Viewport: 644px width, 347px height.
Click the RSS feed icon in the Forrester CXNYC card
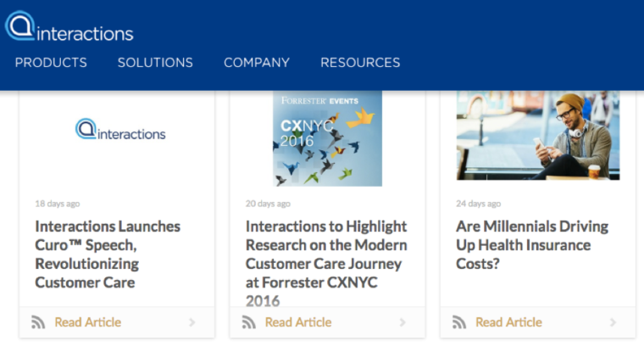[248, 322]
